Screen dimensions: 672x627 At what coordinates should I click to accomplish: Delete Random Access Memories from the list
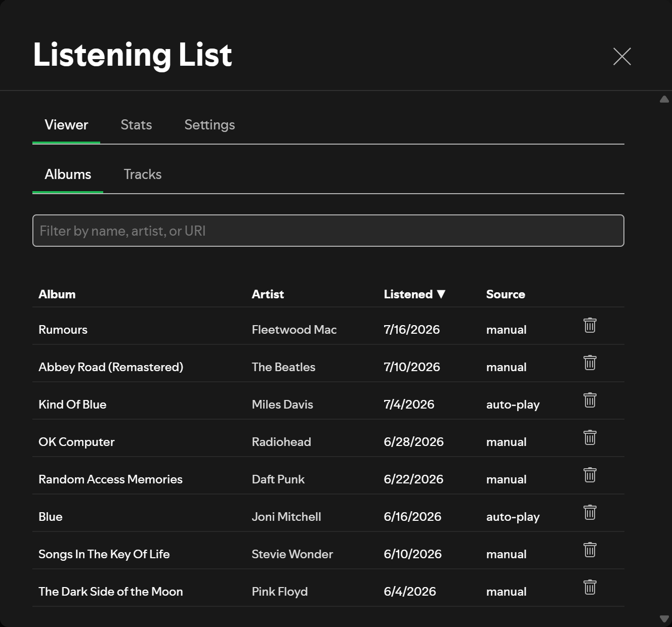pyautogui.click(x=590, y=475)
